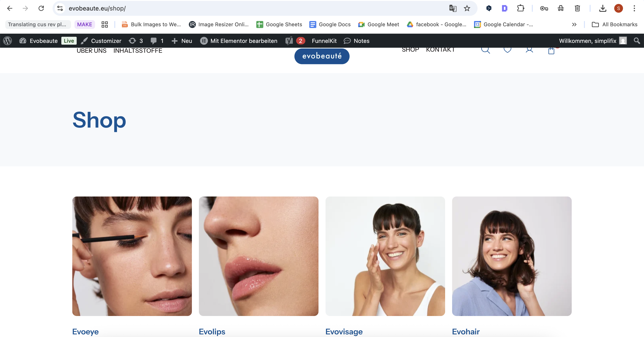Open the dark hexagon extension icon
644x337 pixels.
[x=489, y=8]
